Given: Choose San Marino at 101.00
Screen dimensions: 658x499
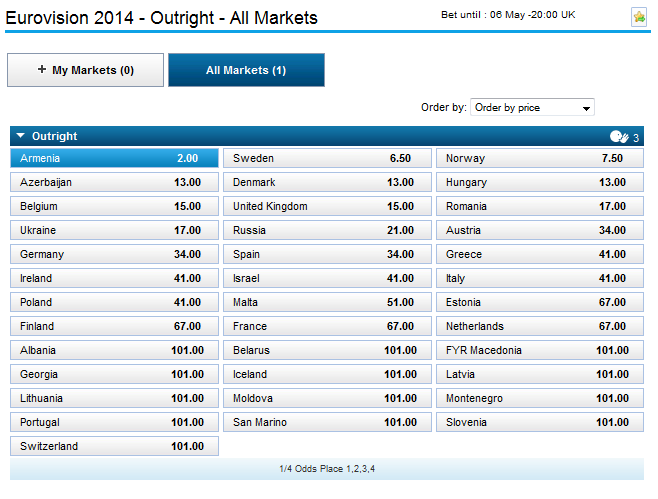Looking at the screenshot, I should click(326, 422).
